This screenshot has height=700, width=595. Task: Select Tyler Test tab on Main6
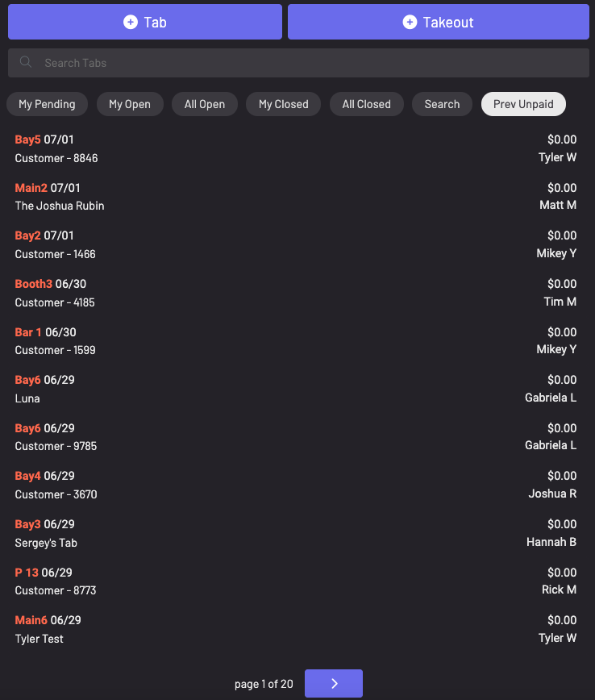tap(296, 629)
